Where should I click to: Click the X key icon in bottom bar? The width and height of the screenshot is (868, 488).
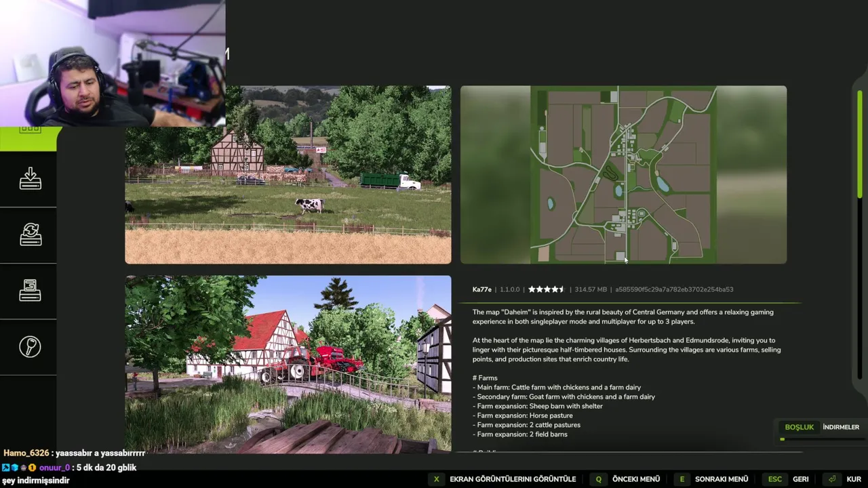(436, 479)
